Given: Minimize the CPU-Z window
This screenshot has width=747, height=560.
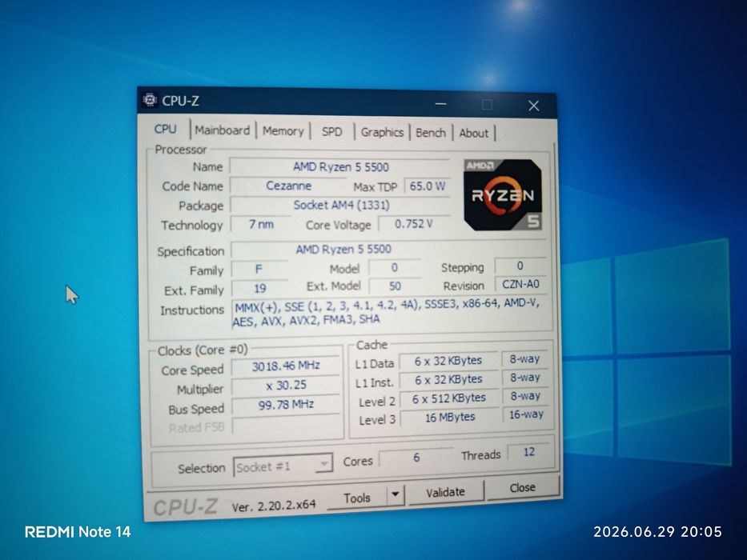Looking at the screenshot, I should 440,103.
